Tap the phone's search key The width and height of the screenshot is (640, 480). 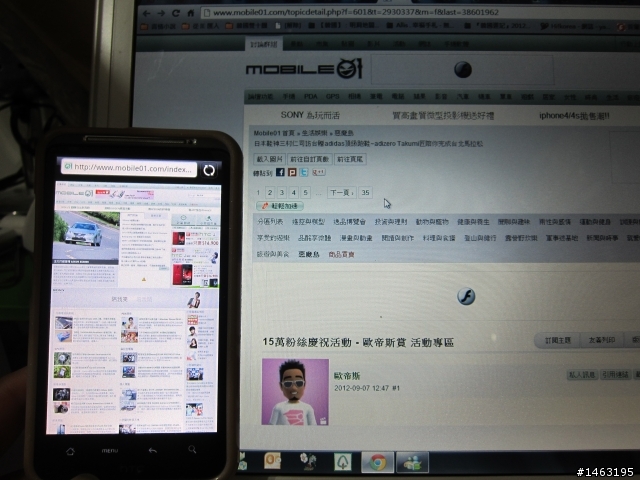point(192,449)
